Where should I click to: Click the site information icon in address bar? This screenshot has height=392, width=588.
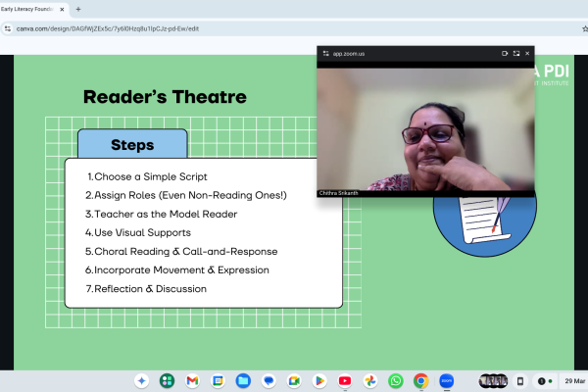tap(9, 29)
